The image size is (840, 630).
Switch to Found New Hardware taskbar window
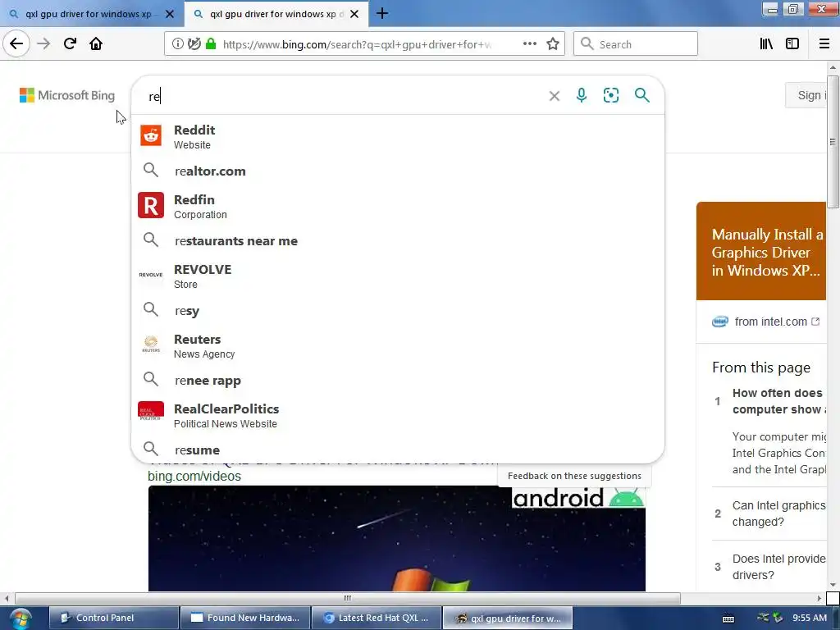click(244, 618)
